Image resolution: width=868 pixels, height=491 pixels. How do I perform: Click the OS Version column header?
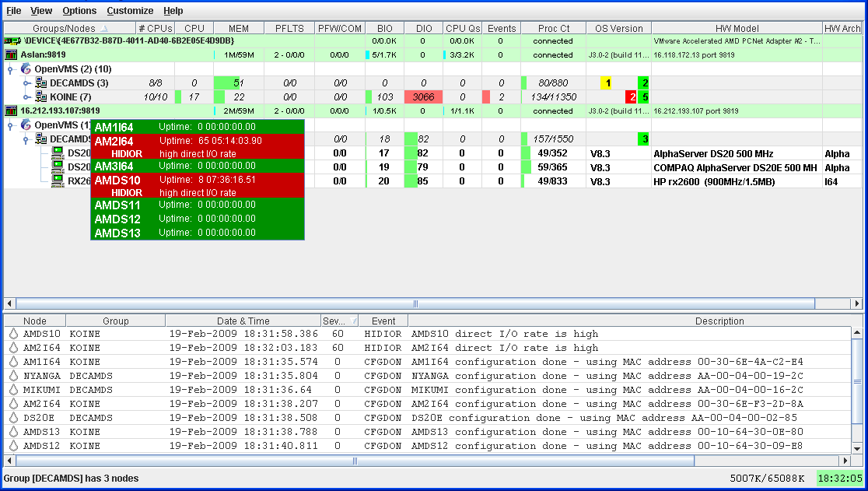[619, 28]
